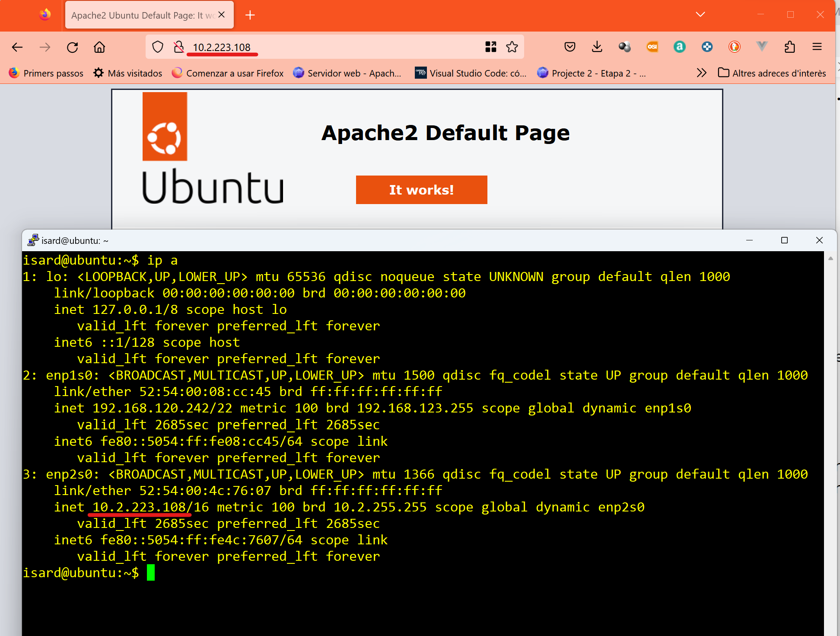Show more bookmarks overflow chevron
Image resolution: width=840 pixels, height=636 pixels.
701,73
